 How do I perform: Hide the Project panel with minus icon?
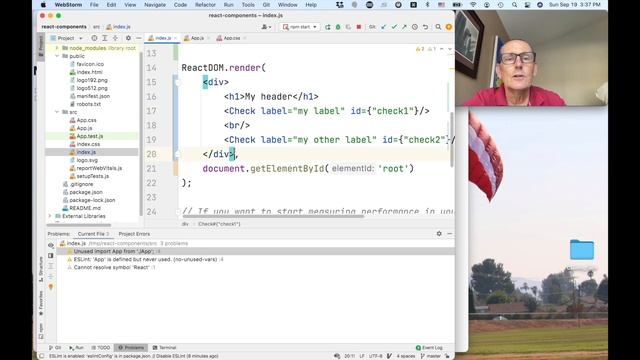pyautogui.click(x=139, y=38)
